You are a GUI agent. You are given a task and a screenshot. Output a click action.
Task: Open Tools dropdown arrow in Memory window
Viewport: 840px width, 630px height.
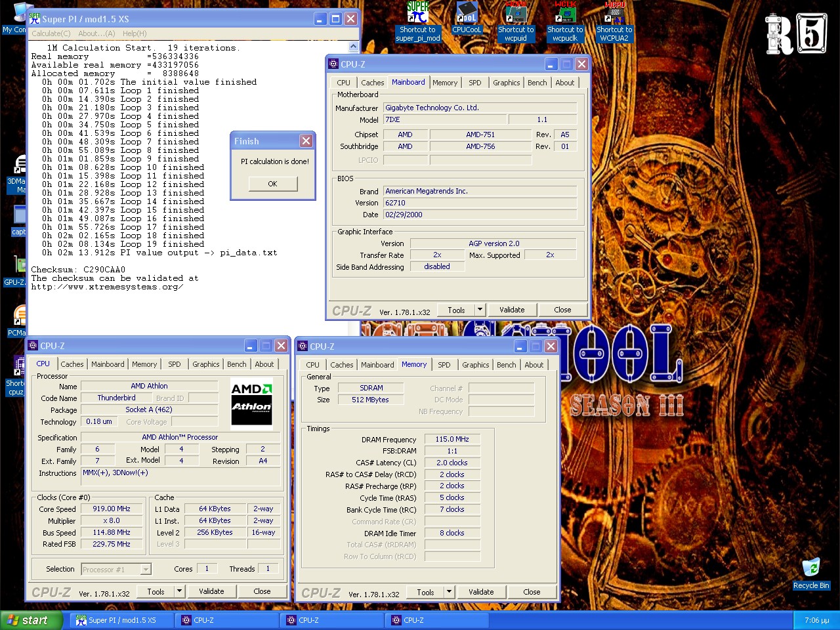(449, 592)
